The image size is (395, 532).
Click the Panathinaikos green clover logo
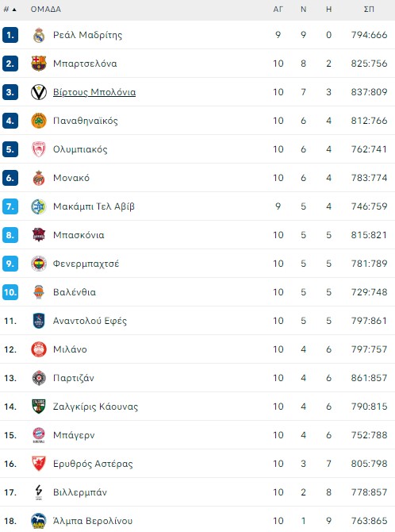(x=39, y=121)
